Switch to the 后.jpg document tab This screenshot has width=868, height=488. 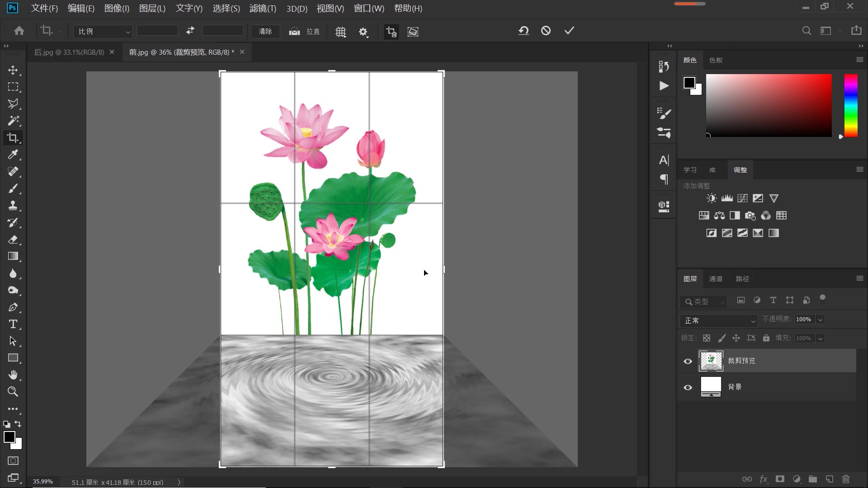[x=69, y=52]
